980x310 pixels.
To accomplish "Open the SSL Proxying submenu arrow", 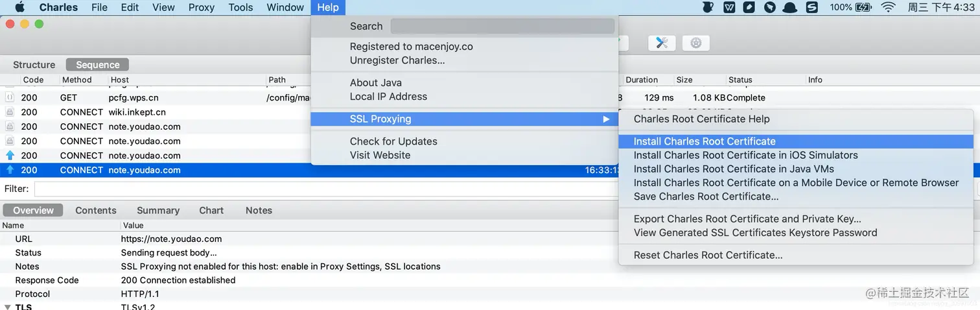I will click(606, 119).
